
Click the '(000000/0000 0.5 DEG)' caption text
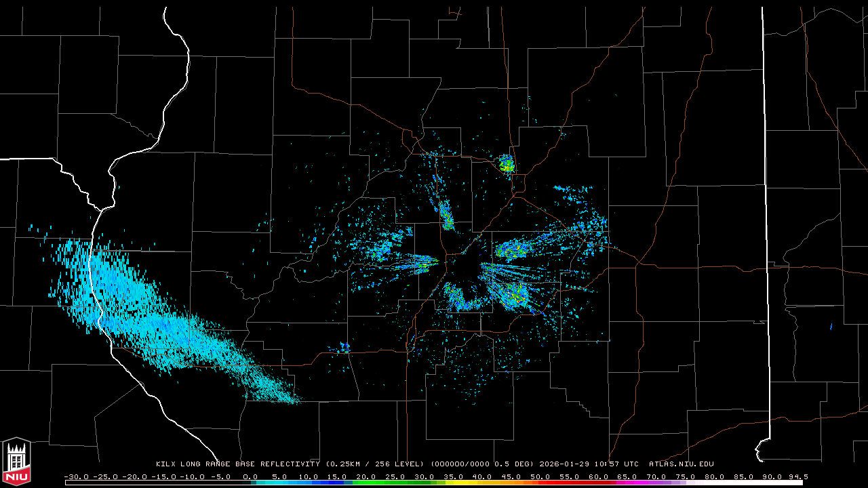483,464
